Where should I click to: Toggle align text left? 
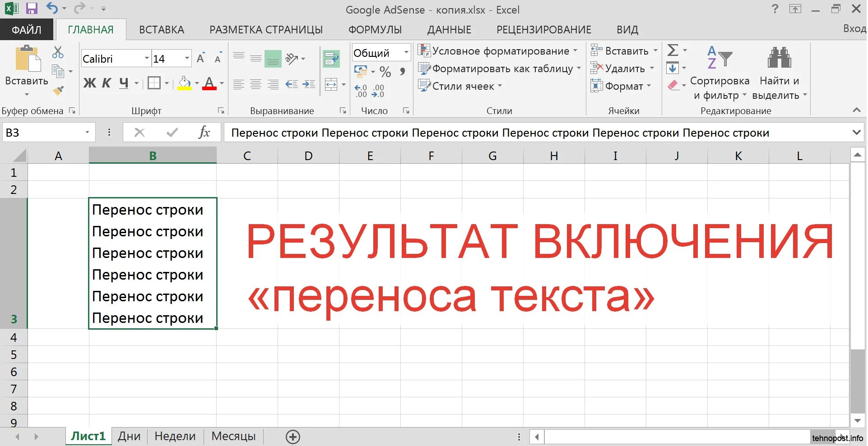[239, 84]
